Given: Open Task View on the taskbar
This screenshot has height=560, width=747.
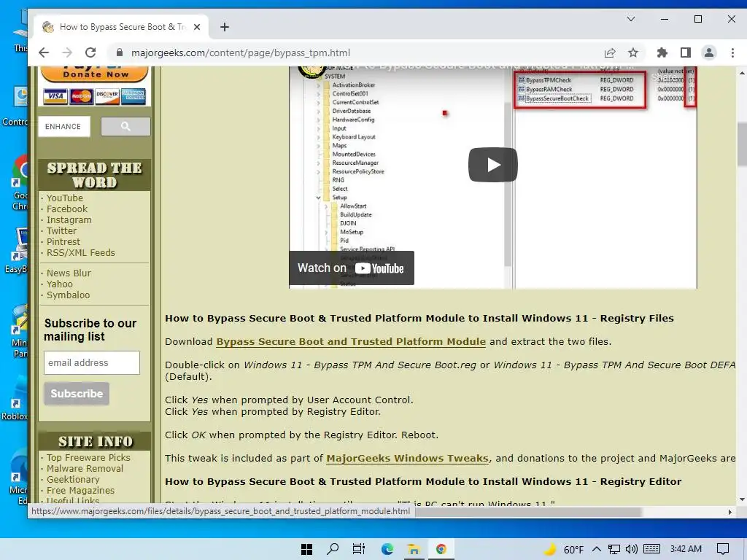Looking at the screenshot, I should coord(359,549).
